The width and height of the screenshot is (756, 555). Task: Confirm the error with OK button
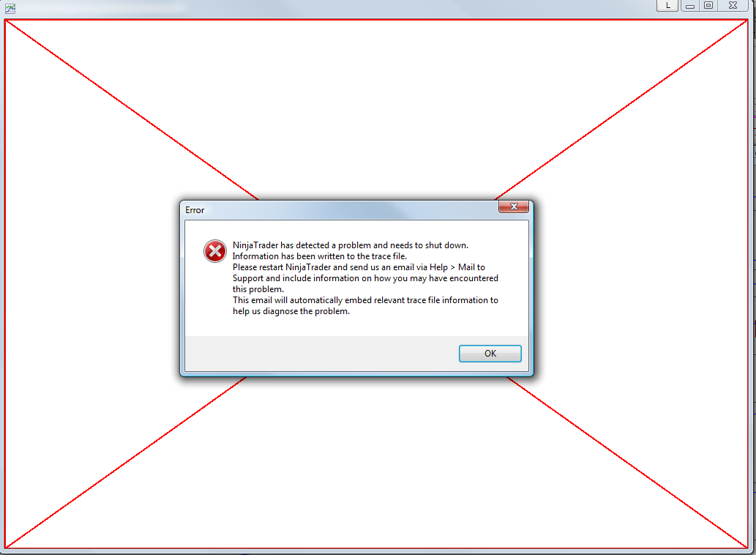(x=490, y=354)
